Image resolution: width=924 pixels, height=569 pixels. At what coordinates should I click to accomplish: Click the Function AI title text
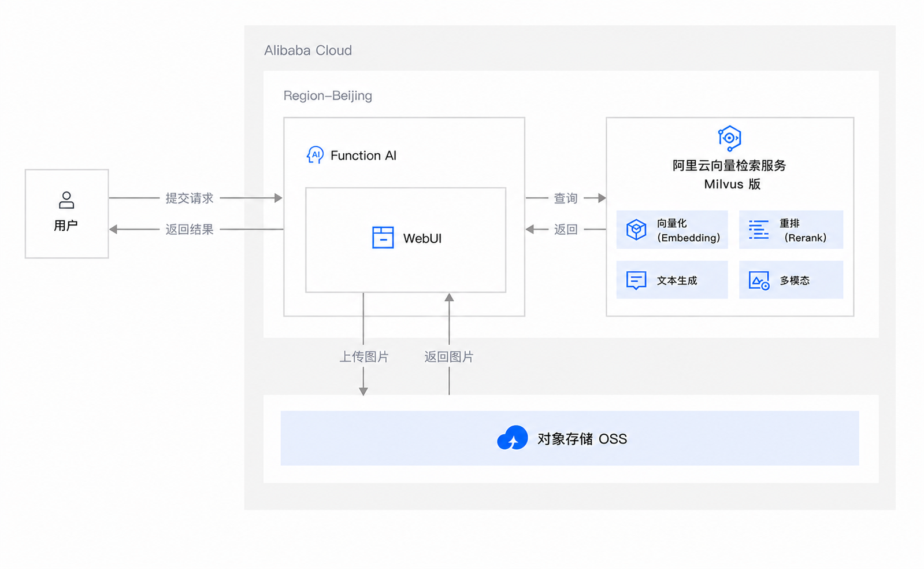point(363,156)
